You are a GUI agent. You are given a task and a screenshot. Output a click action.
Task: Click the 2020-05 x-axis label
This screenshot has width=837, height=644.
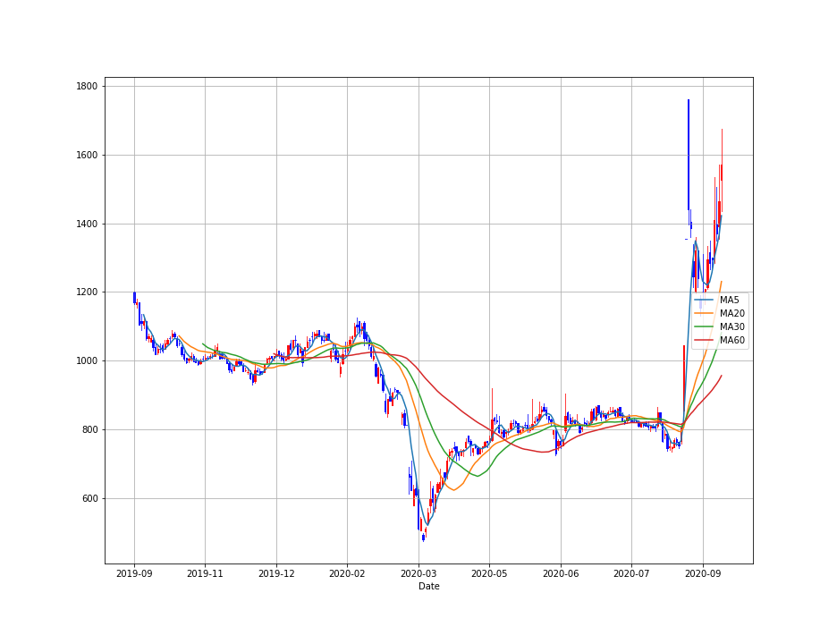click(489, 574)
